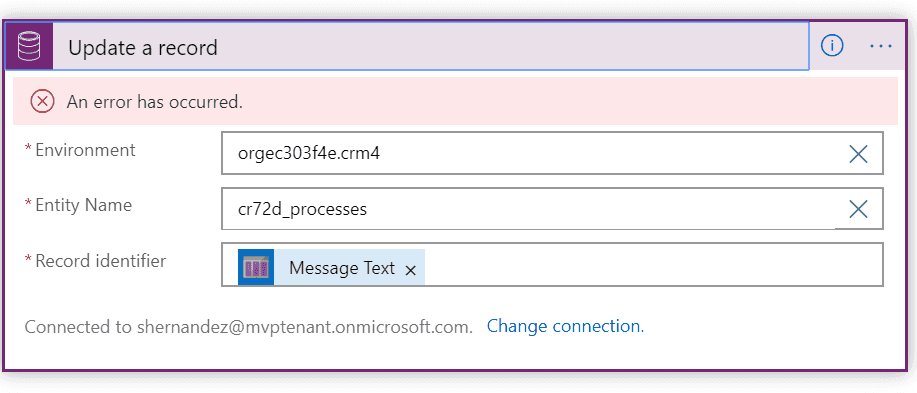Open the Environment combo box orgec303f4e.crm4
Screen dimensions: 917x393
coord(532,153)
